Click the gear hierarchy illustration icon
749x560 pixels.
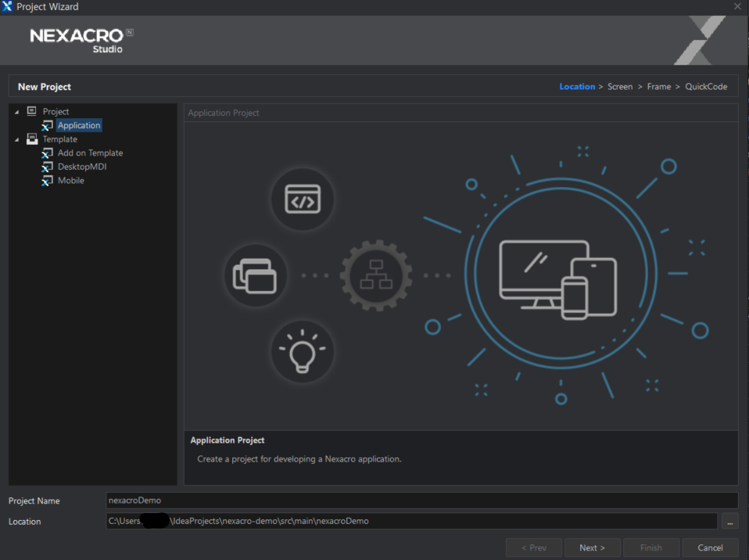[x=376, y=276]
